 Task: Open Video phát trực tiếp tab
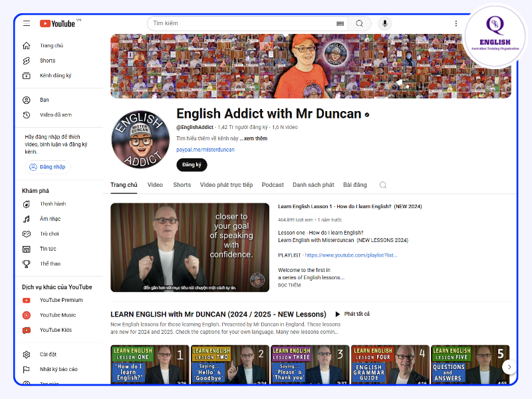[x=226, y=185]
